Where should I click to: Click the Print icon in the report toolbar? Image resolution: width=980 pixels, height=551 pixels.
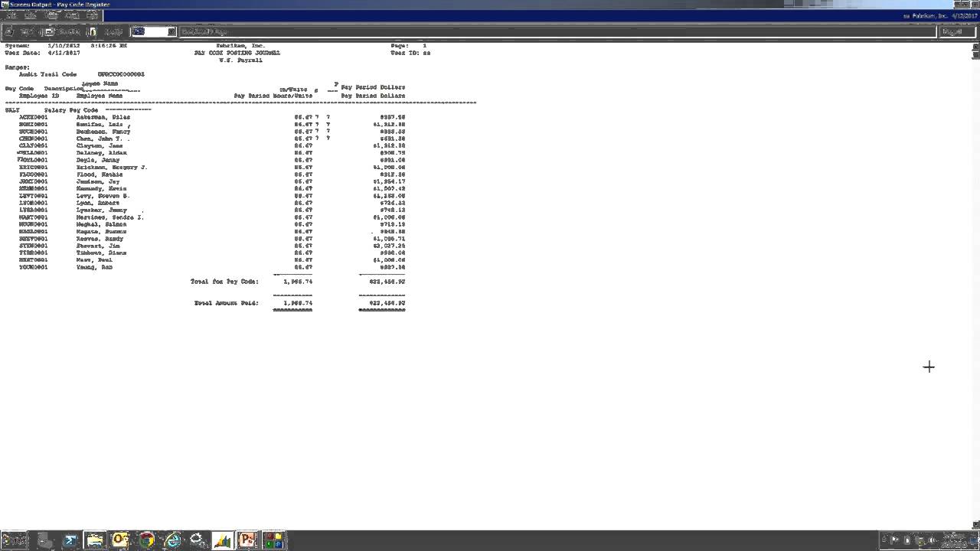click(x=9, y=31)
